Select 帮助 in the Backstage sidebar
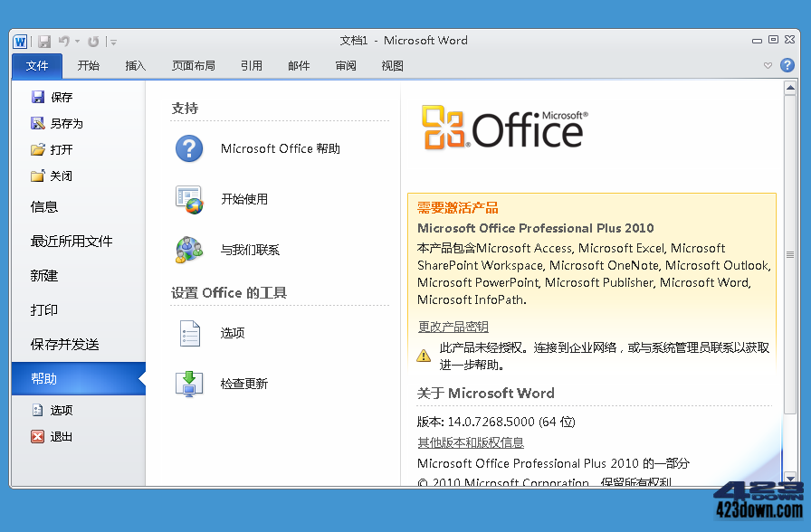The image size is (811, 532). pyautogui.click(x=79, y=378)
